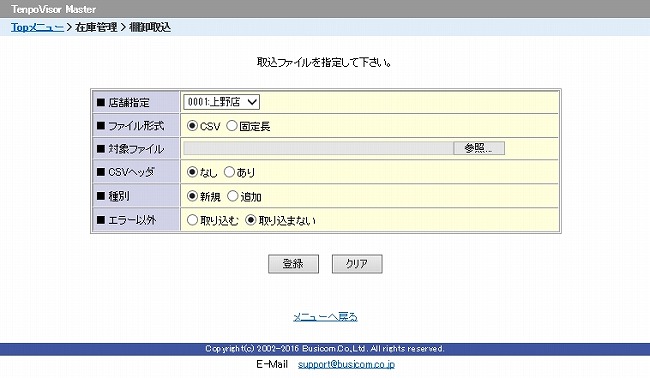Choose 追加 as the 種別

coord(233,196)
